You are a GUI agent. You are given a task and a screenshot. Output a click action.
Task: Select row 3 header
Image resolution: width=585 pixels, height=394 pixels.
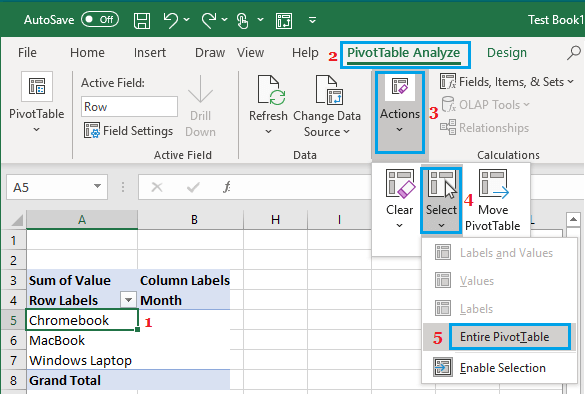tap(13, 280)
